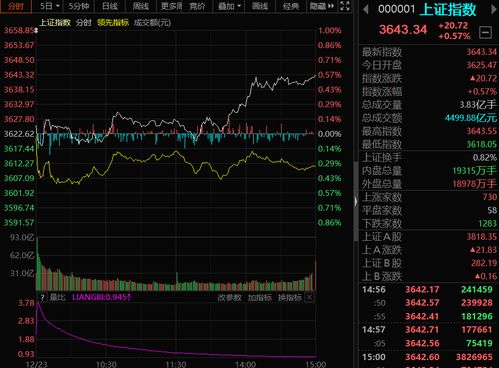Click 改参数 to edit indicator parameters
This screenshot has height=368, width=499.
tap(229, 297)
